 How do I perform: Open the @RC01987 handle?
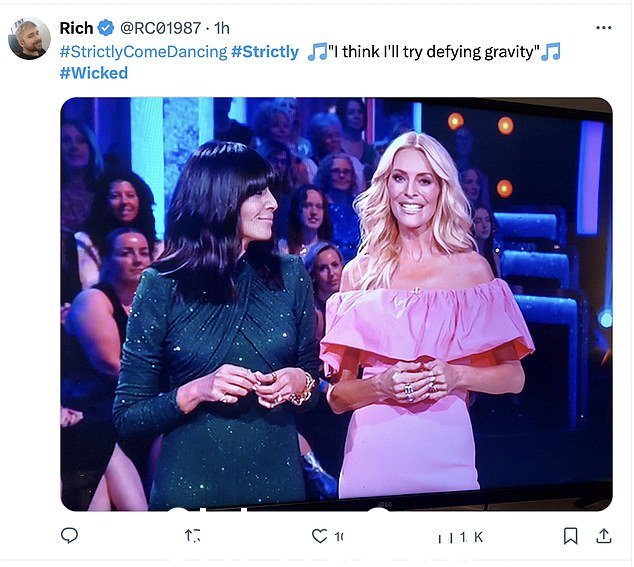point(160,28)
